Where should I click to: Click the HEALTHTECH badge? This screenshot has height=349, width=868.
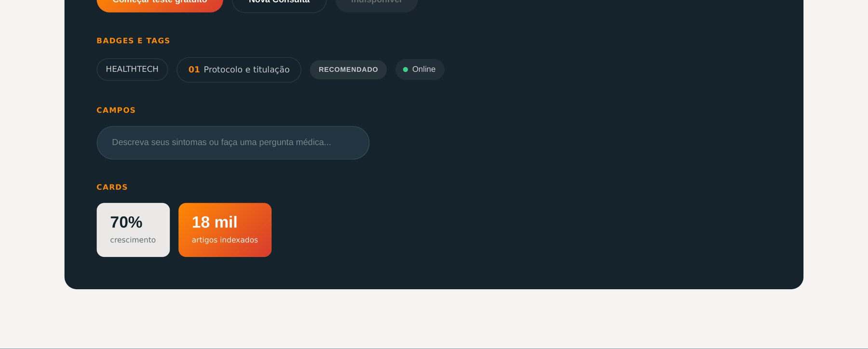click(132, 70)
